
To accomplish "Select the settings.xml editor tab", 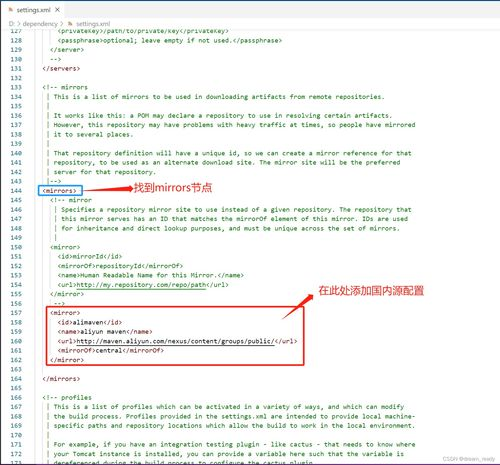I will tap(33, 10).
